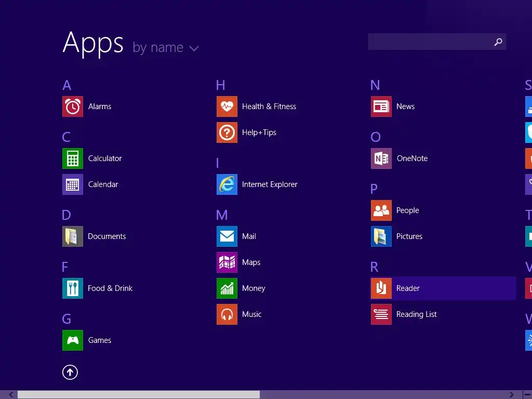532x399 pixels.
Task: Click the 'Reading List' label text
Action: (x=417, y=314)
